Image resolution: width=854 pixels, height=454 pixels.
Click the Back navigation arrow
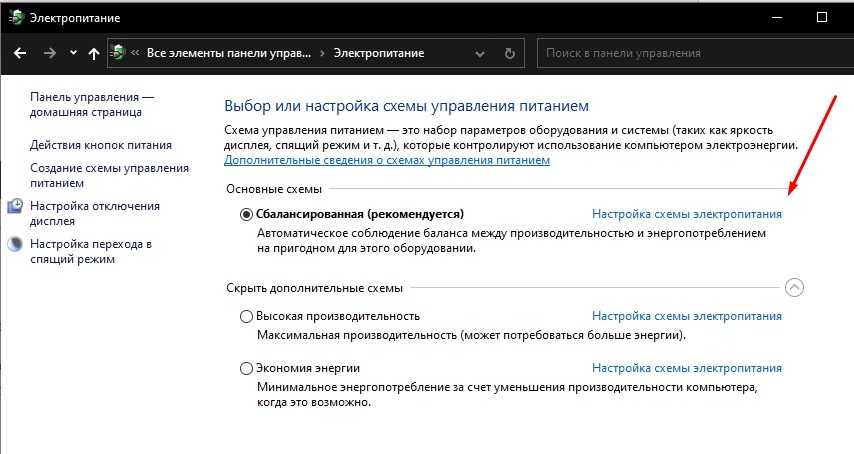click(20, 53)
